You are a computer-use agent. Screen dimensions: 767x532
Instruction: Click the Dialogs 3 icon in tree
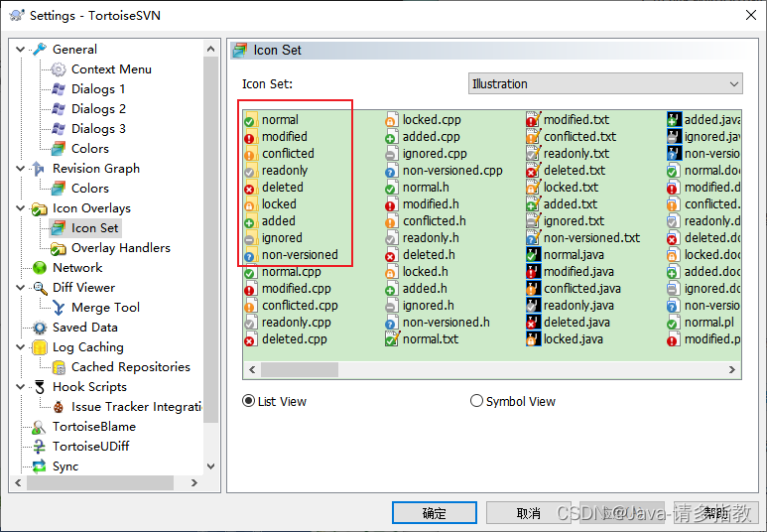(59, 129)
